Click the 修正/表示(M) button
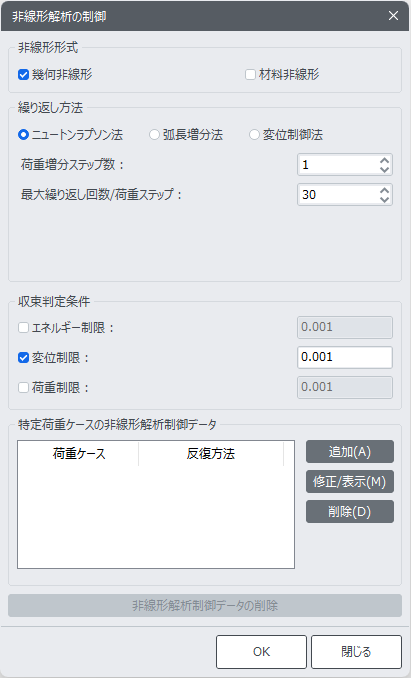411x678 pixels. [350, 482]
